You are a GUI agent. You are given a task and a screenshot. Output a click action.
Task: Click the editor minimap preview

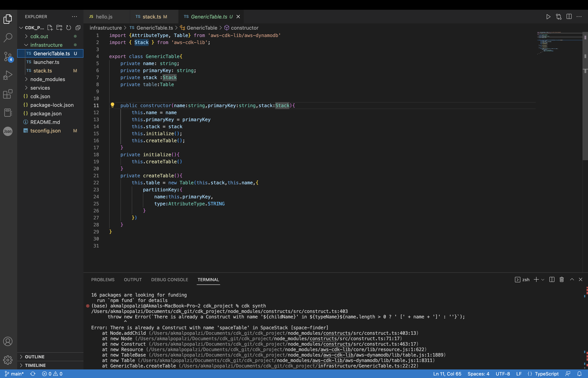[x=560, y=43]
